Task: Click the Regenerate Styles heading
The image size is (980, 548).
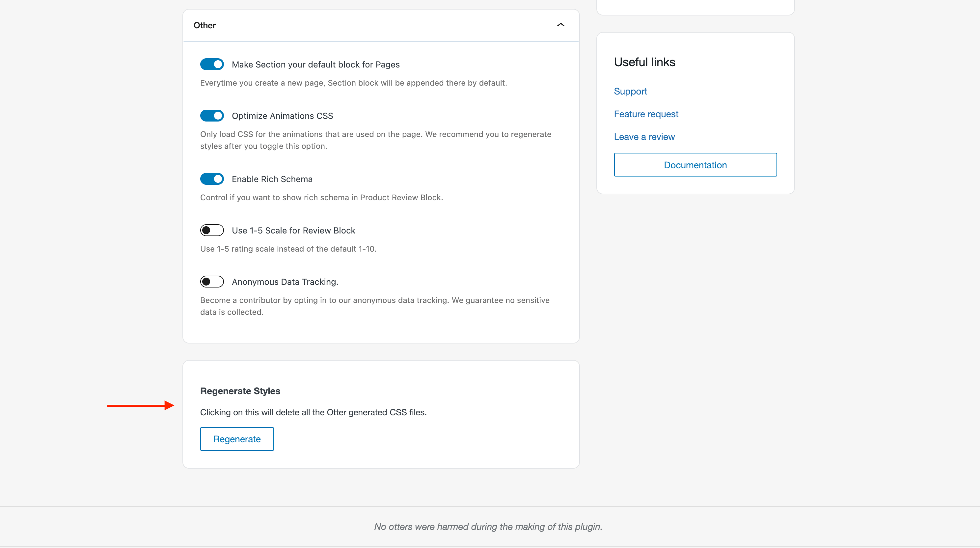Action: click(x=240, y=391)
